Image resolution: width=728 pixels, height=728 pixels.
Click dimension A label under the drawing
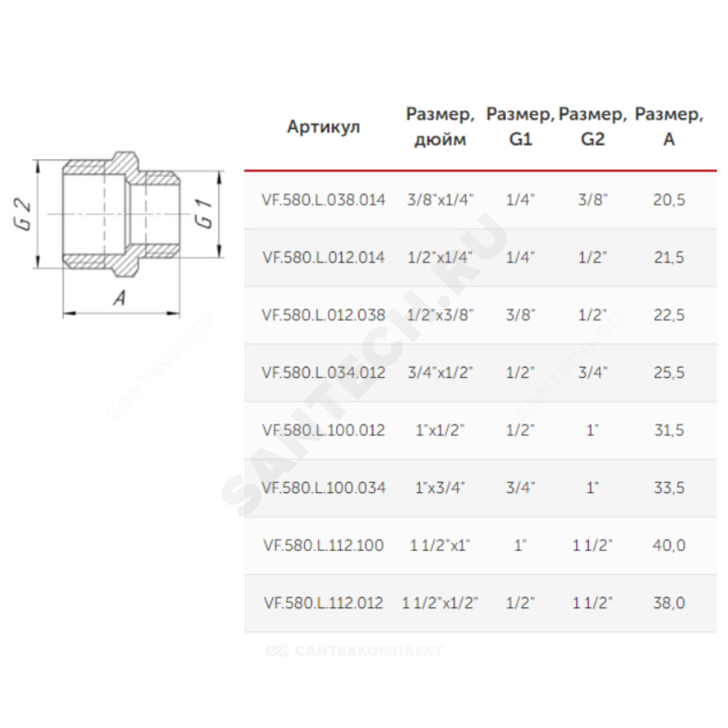[120, 298]
